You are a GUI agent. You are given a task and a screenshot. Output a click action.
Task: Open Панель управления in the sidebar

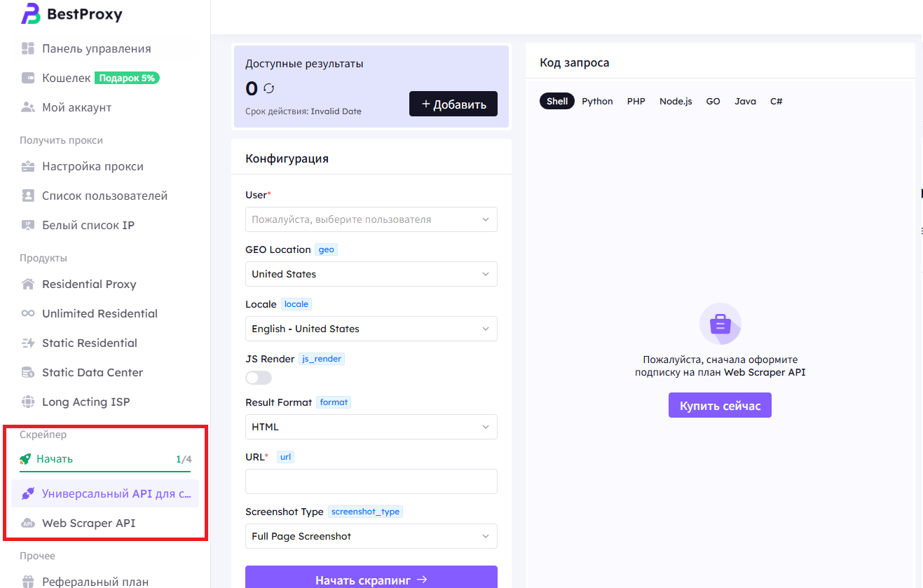(x=96, y=49)
